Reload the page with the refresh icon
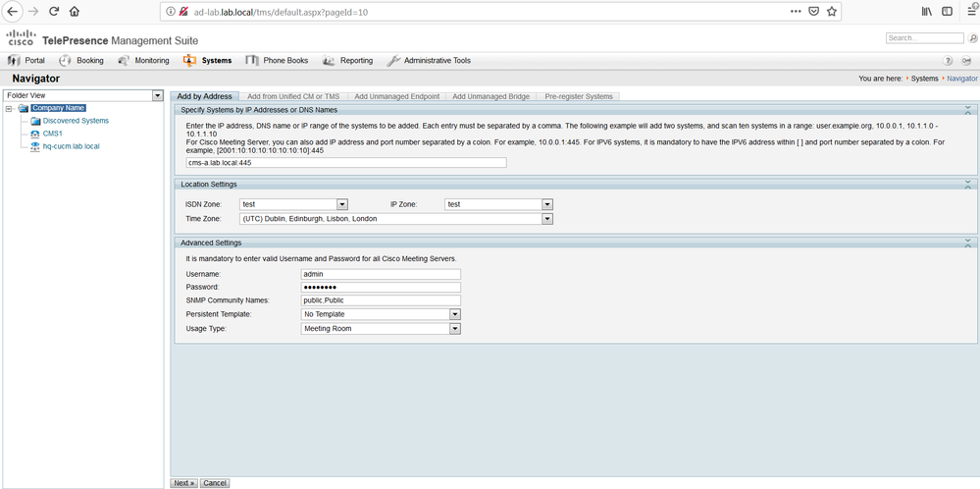Screen dimensions: 980x489 pos(54,11)
